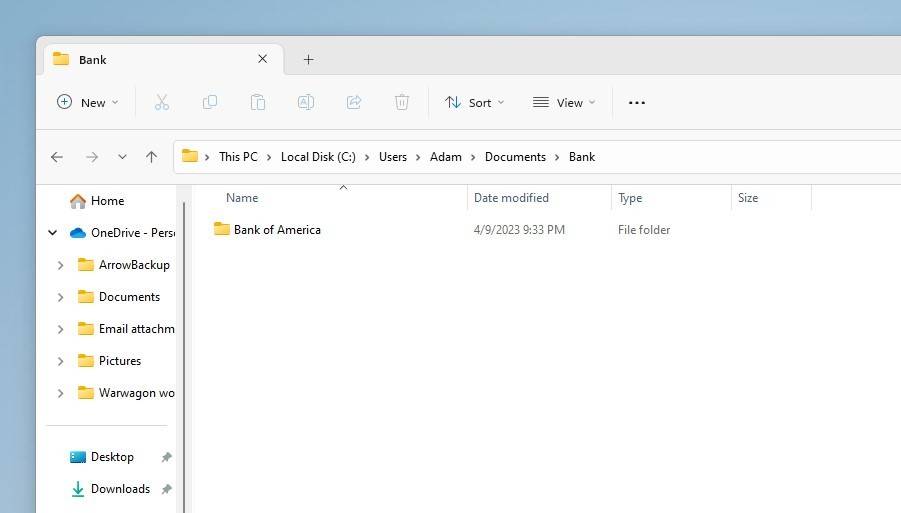Open recent locations dropdown chevron
The image size is (901, 513).
122,157
